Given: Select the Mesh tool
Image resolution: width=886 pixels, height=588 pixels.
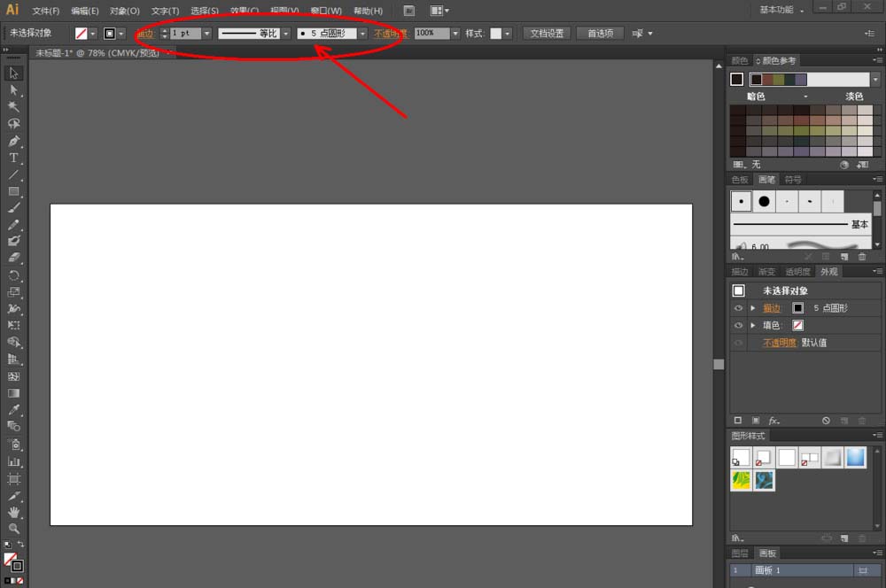Looking at the screenshot, I should pyautogui.click(x=13, y=376).
